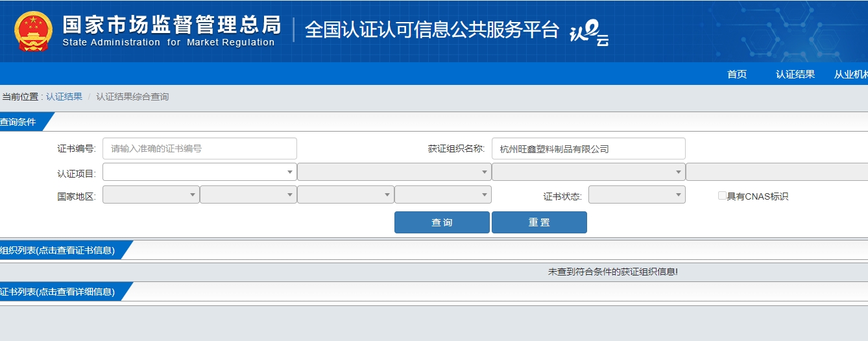
Task: Click the 证书状态 label
Action: click(x=562, y=196)
